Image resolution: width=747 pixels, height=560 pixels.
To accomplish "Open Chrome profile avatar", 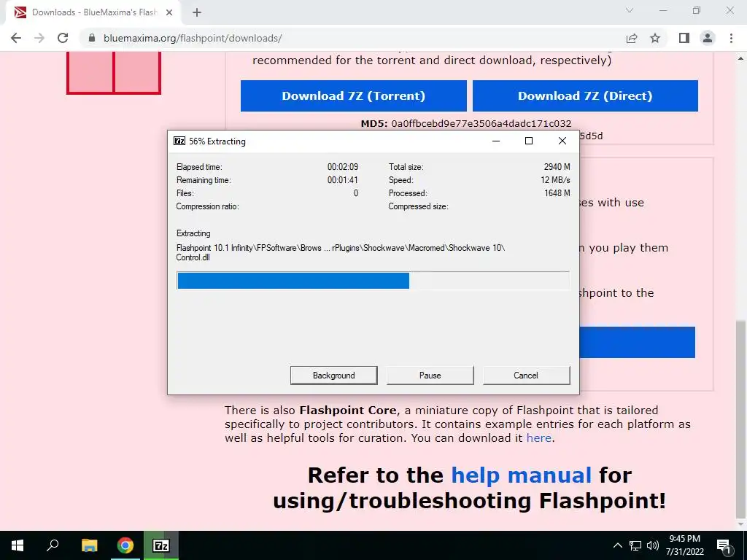I will click(x=708, y=38).
